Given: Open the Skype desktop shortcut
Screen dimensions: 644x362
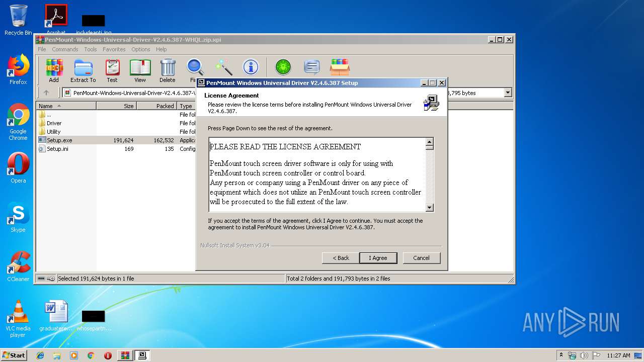Looking at the screenshot, I should pyautogui.click(x=18, y=217).
